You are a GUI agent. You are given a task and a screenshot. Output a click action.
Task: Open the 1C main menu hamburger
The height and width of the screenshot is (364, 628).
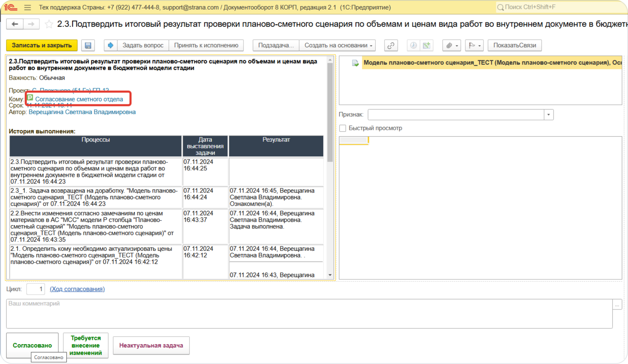tap(27, 7)
